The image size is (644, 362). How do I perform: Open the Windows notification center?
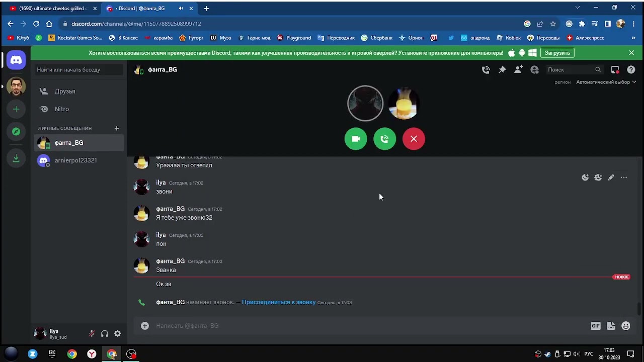tap(631, 354)
